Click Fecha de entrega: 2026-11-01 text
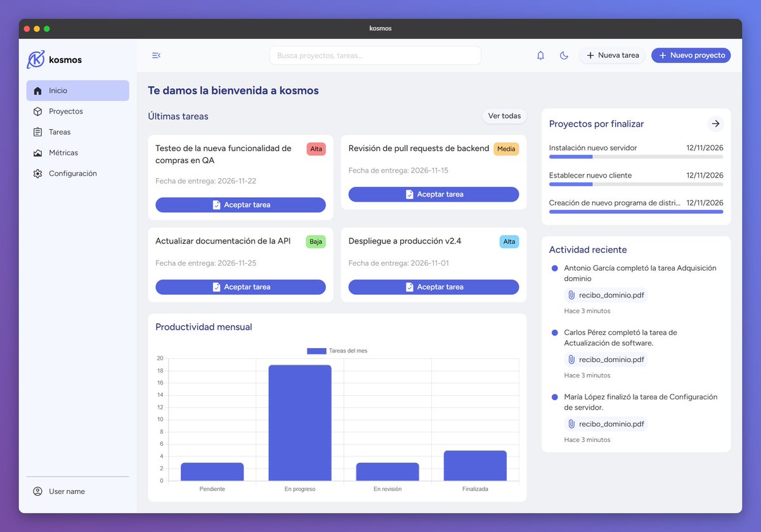The image size is (761, 532). tap(399, 263)
